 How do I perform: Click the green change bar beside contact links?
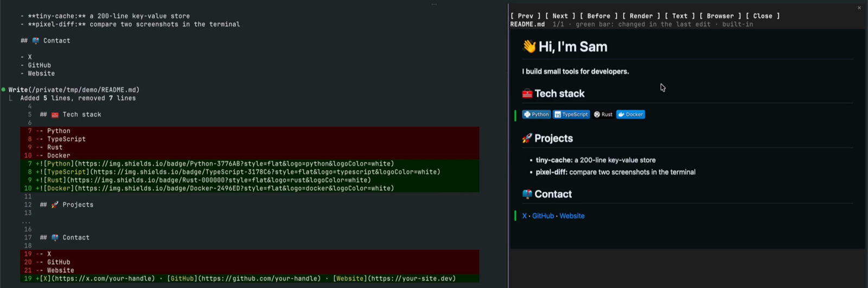tap(515, 216)
